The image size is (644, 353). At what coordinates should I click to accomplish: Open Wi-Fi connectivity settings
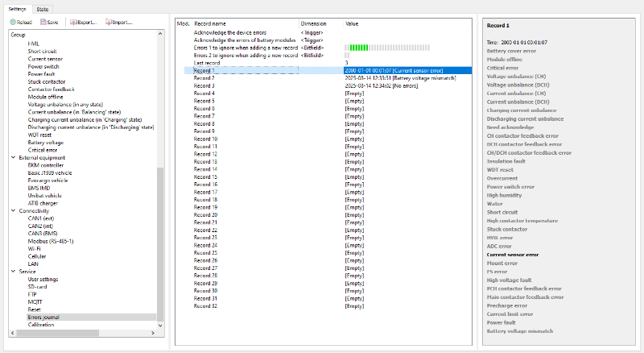click(x=34, y=249)
